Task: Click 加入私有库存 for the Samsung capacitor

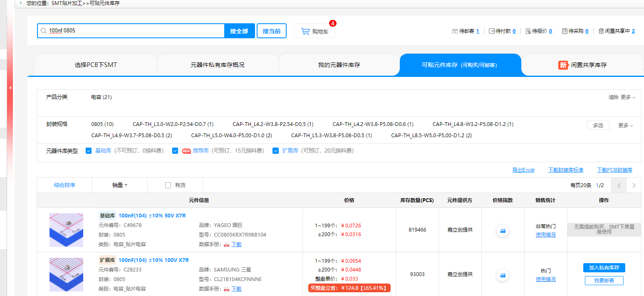Action: click(x=604, y=268)
